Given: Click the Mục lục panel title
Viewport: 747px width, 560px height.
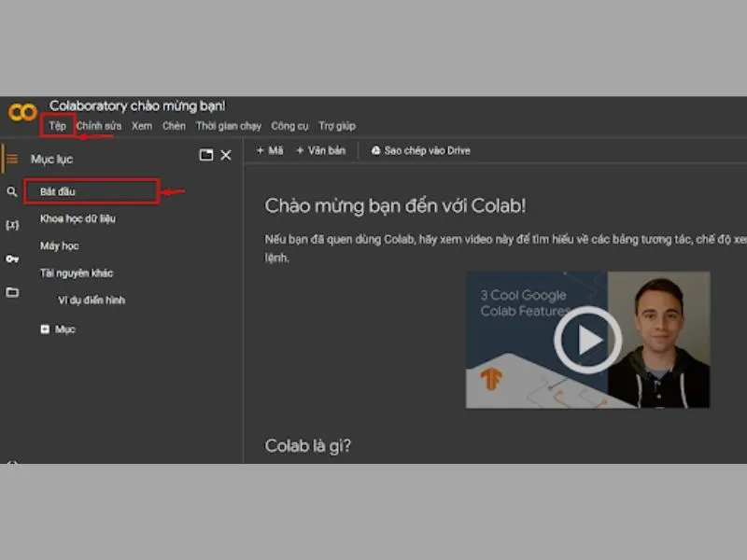Looking at the screenshot, I should click(52, 159).
